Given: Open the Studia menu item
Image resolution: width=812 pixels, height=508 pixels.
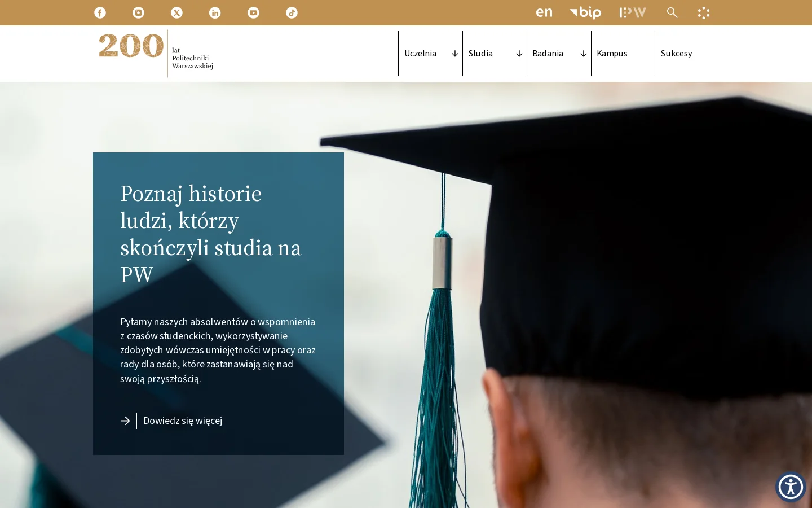Looking at the screenshot, I should 480,54.
